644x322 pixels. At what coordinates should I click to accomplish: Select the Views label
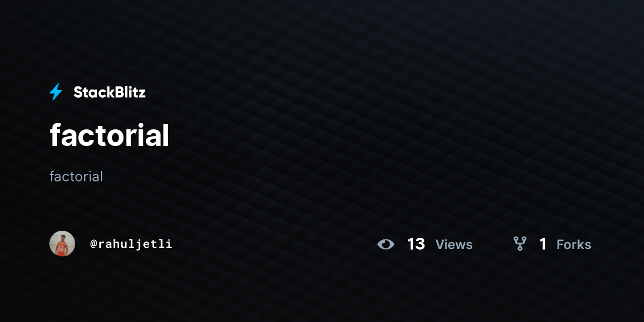click(454, 244)
